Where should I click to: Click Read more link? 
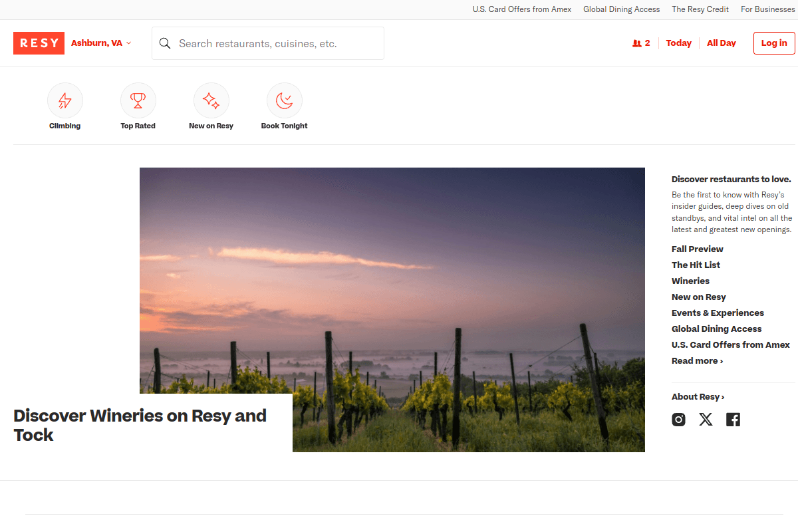(x=697, y=360)
